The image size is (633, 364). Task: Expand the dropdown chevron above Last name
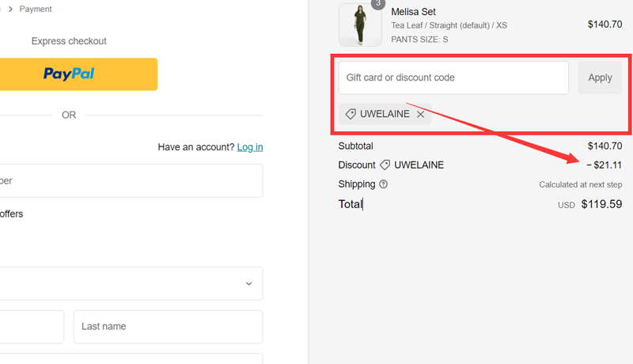248,283
